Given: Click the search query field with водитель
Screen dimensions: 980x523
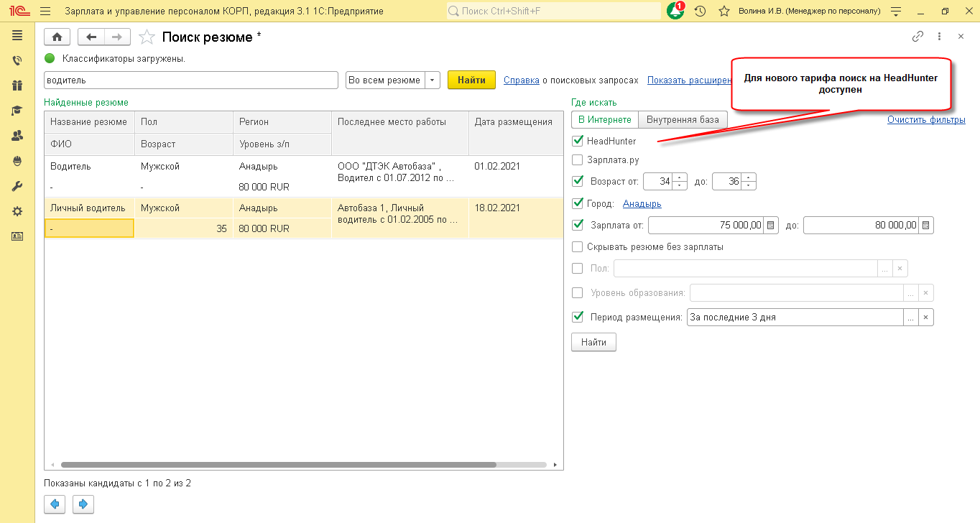Looking at the screenshot, I should [x=190, y=80].
